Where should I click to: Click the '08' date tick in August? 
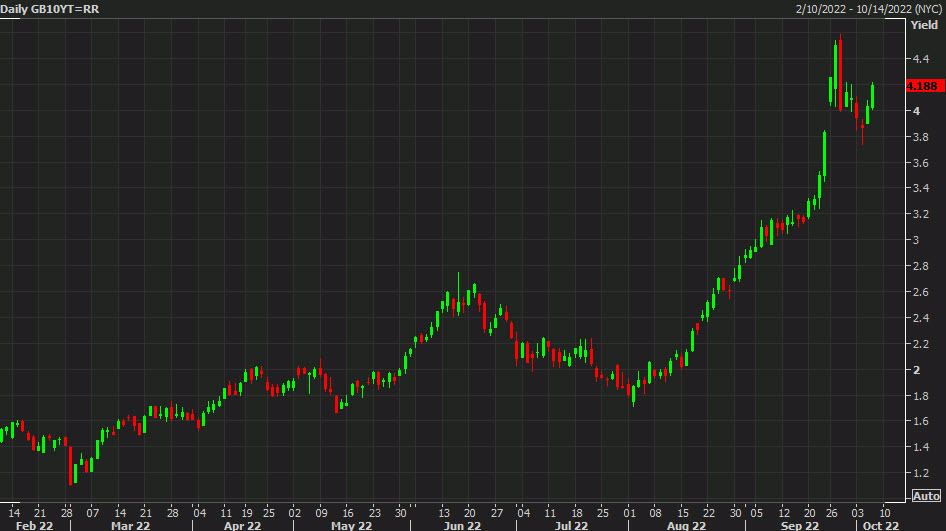(x=655, y=513)
